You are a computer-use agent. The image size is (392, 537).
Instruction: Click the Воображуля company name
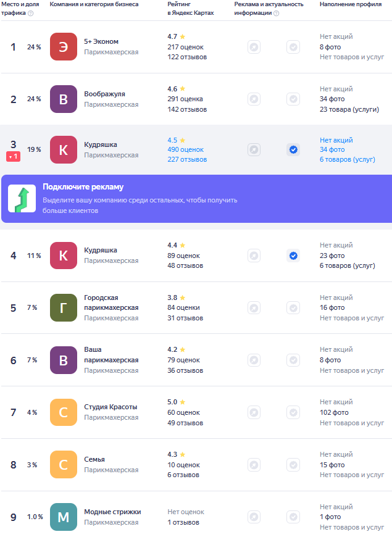104,94
